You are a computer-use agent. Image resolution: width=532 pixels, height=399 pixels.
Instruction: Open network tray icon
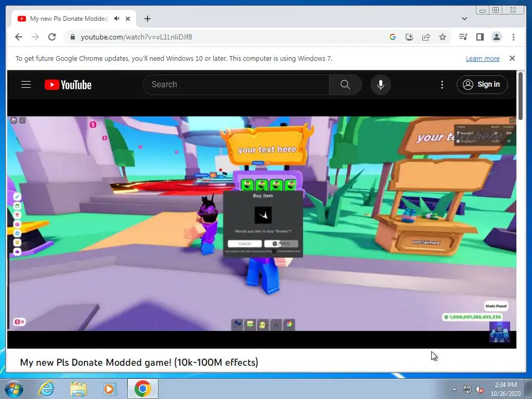click(x=467, y=389)
